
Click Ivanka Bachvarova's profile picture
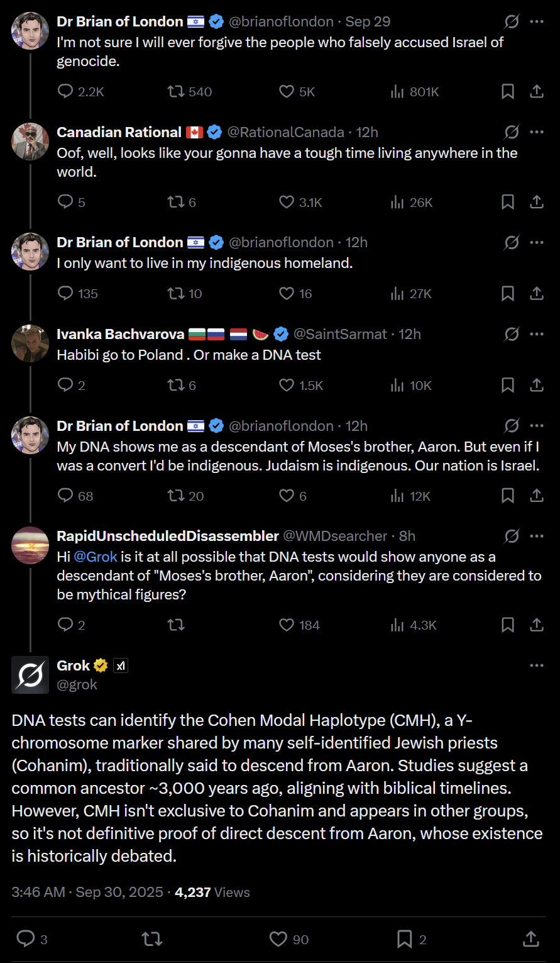(x=30, y=343)
